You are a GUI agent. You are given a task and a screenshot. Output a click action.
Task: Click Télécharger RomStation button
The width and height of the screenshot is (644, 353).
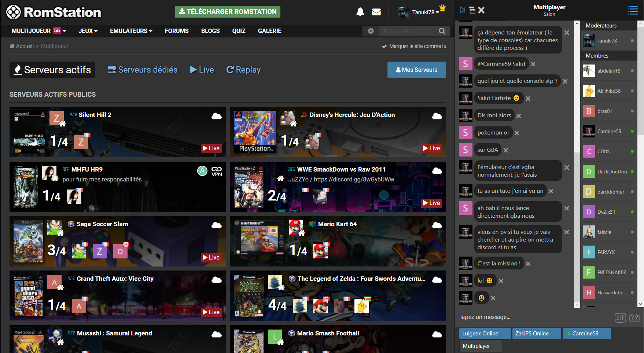click(228, 12)
